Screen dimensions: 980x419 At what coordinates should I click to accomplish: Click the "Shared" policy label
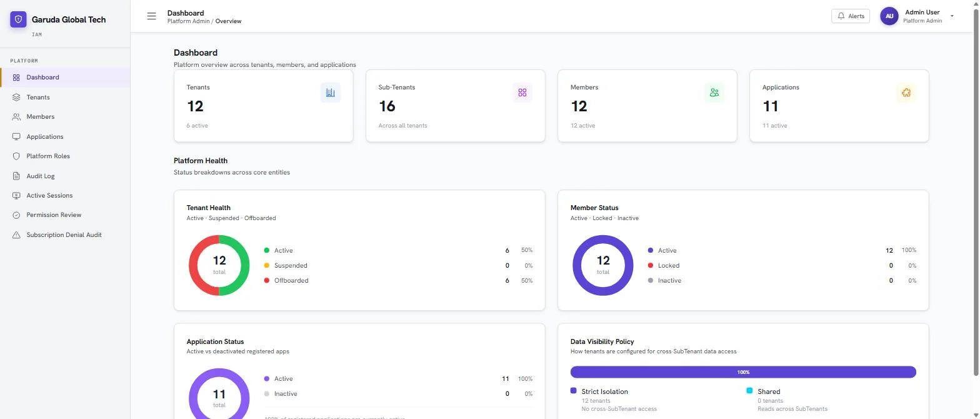point(769,391)
